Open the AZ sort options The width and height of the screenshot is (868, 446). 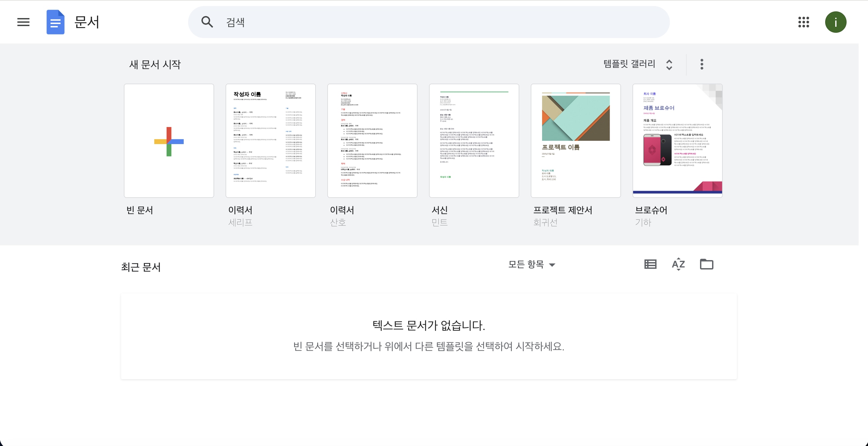[678, 264]
